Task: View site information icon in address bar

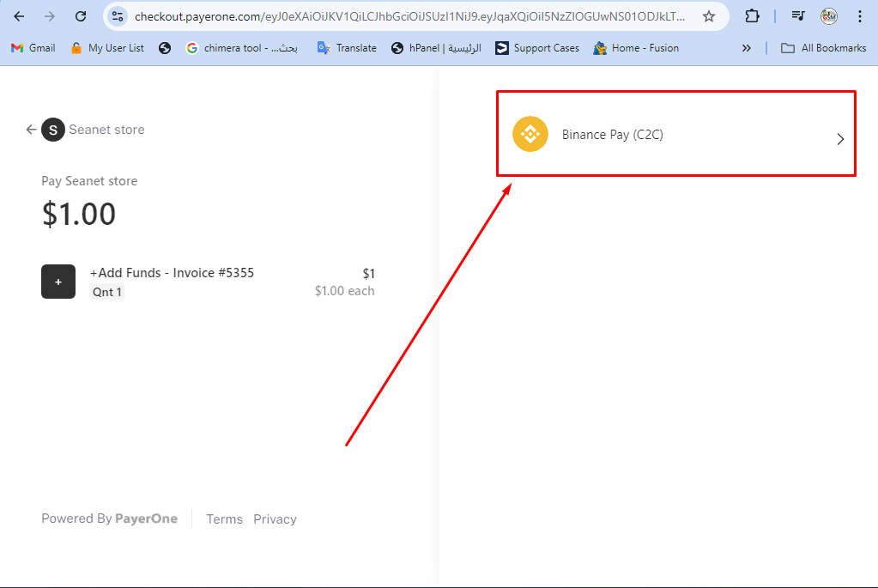Action: (x=118, y=17)
